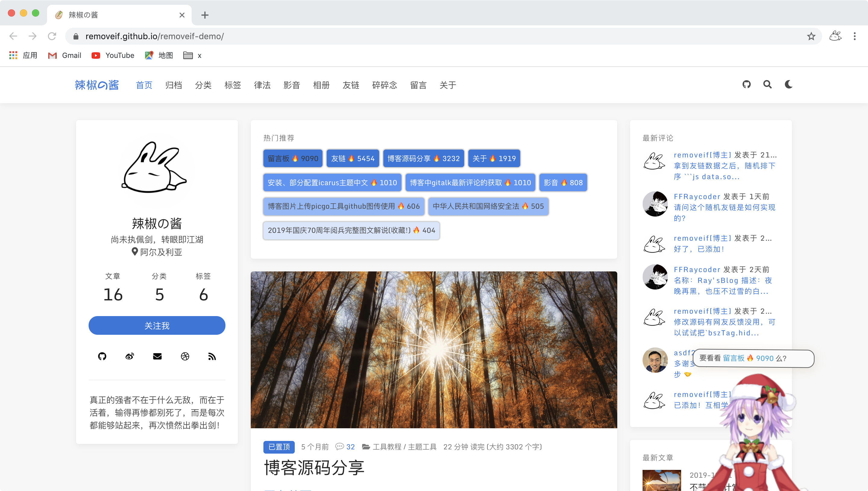Open removeif comment 好了，已添加!
This screenshot has width=868, height=491.
tap(699, 249)
